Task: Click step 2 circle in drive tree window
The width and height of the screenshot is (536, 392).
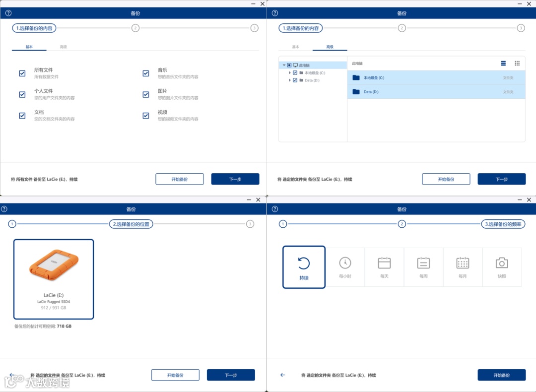Action: coord(402,28)
